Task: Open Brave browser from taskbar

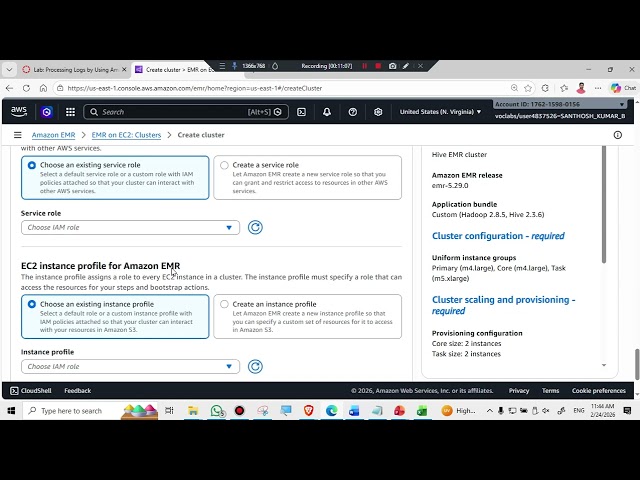Action: (x=309, y=411)
